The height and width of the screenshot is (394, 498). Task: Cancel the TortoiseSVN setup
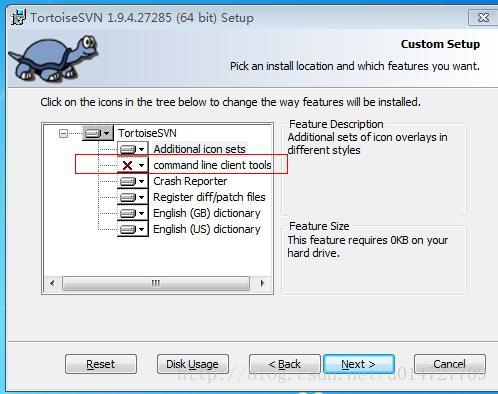[x=450, y=364]
